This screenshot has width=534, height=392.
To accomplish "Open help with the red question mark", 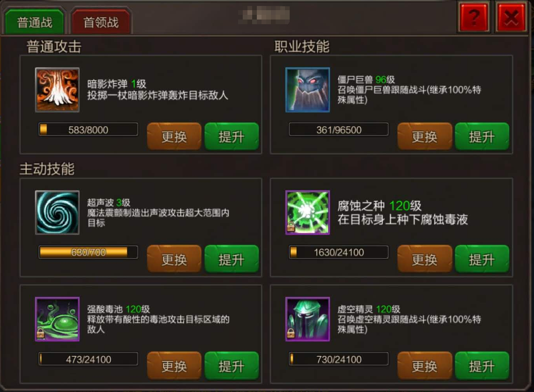I will point(473,17).
